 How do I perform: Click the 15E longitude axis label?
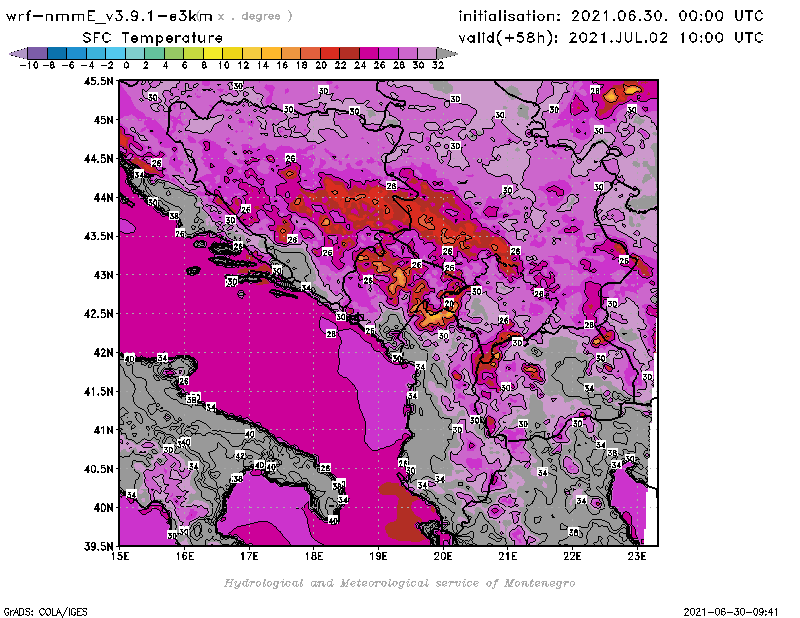(x=120, y=556)
